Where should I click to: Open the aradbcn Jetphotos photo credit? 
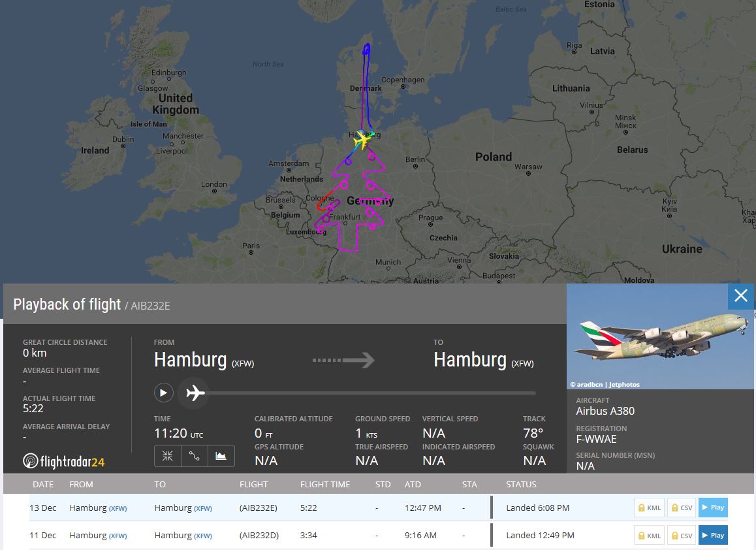605,385
